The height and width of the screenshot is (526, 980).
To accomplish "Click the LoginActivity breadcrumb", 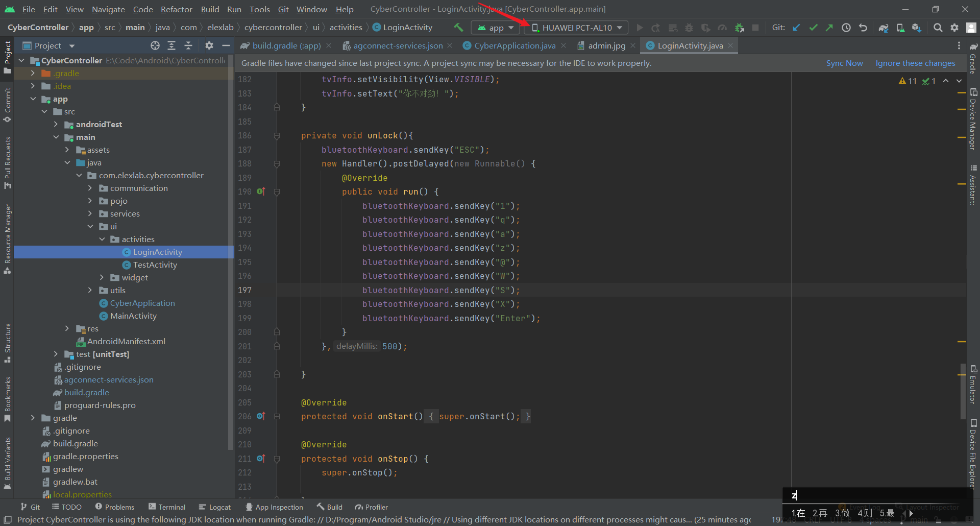I will [x=403, y=28].
